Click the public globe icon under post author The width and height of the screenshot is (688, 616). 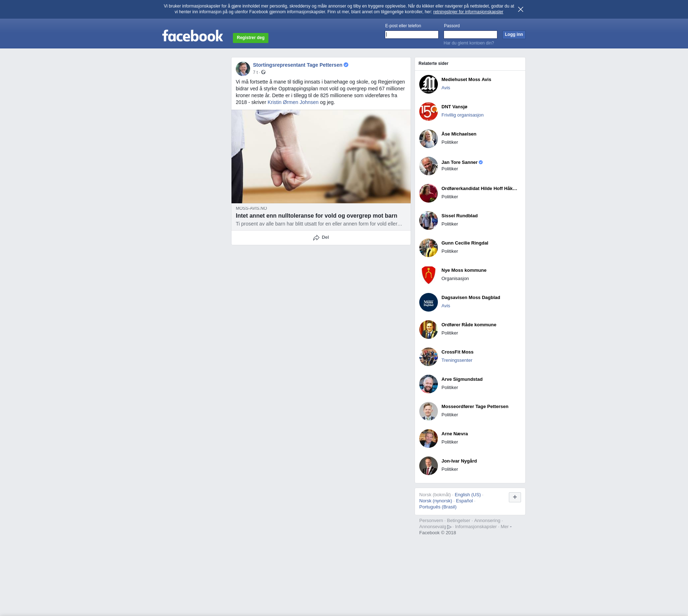(x=263, y=72)
